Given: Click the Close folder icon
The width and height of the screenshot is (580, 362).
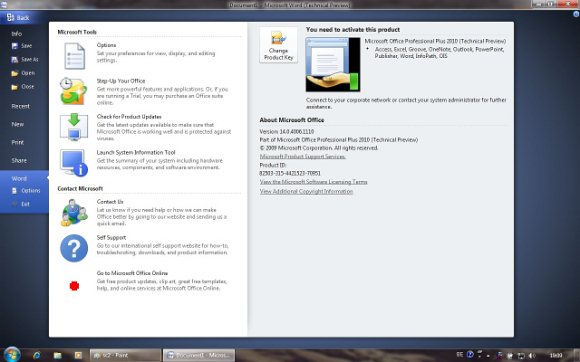Looking at the screenshot, I should 15,87.
